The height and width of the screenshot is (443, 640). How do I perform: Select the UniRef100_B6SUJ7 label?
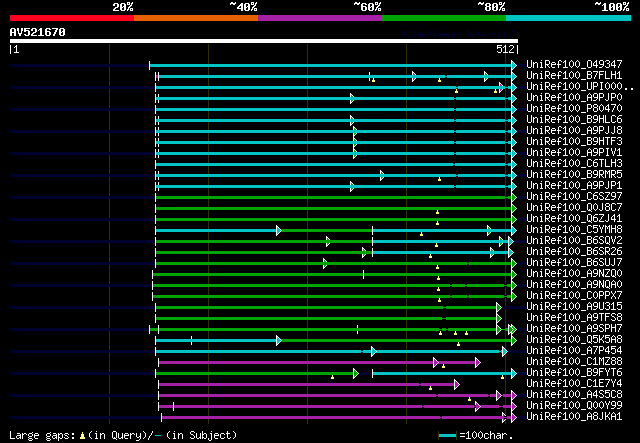click(574, 263)
